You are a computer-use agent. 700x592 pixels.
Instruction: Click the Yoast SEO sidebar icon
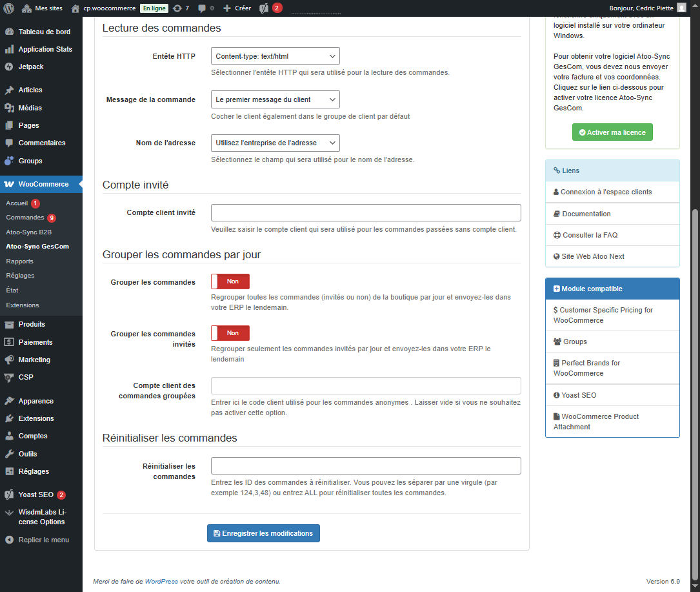tap(9, 495)
